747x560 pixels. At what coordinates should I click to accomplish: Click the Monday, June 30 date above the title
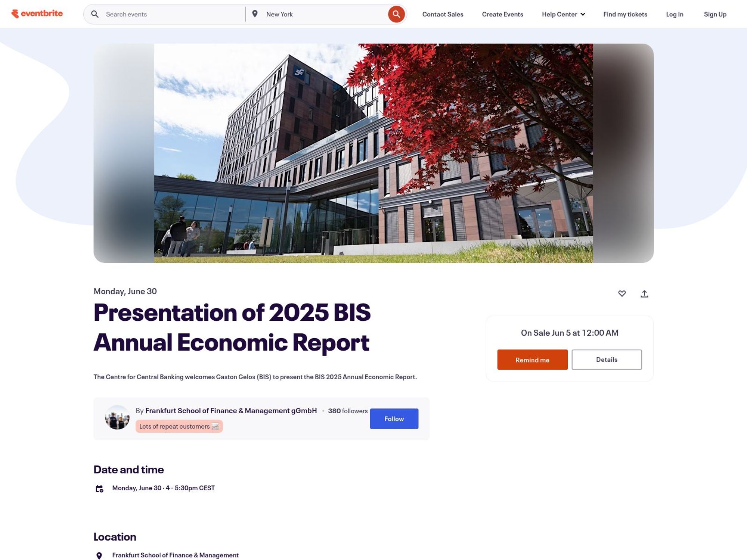click(x=125, y=291)
